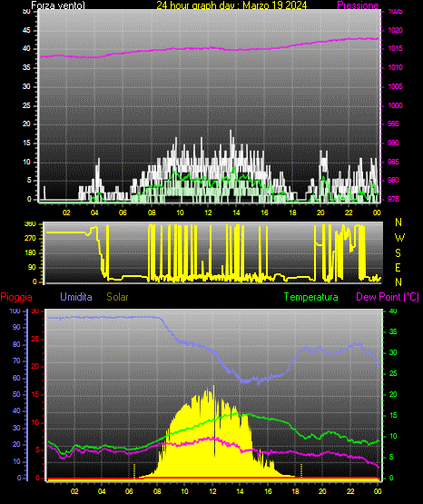Click the green Temperatura legend label
The width and height of the screenshot is (423, 504).
pos(311,297)
